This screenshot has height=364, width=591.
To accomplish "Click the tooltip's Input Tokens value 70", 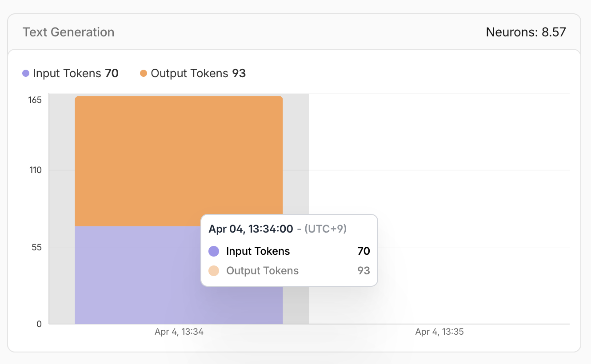I will pos(363,251).
